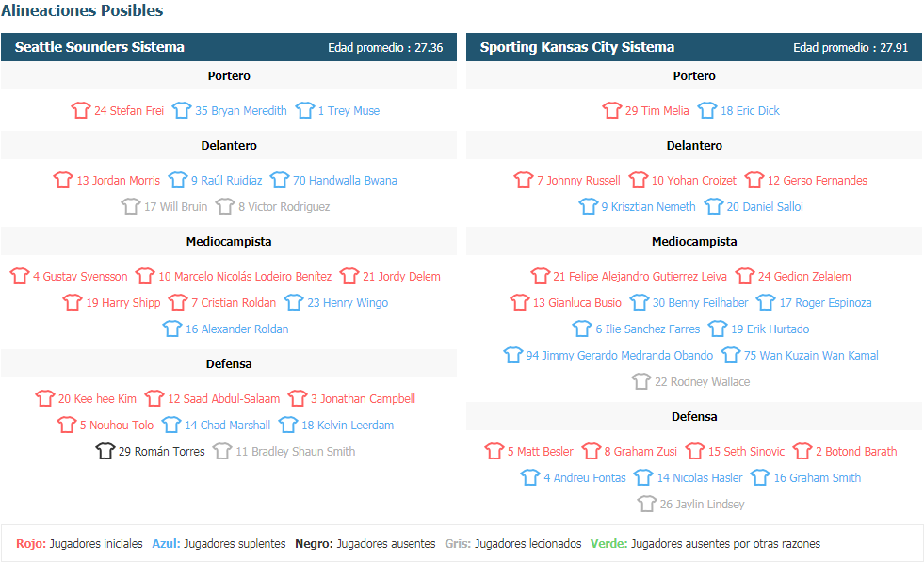This screenshot has height=562, width=924.
Task: Open player link 7 Johnny Russell
Action: pyautogui.click(x=578, y=180)
